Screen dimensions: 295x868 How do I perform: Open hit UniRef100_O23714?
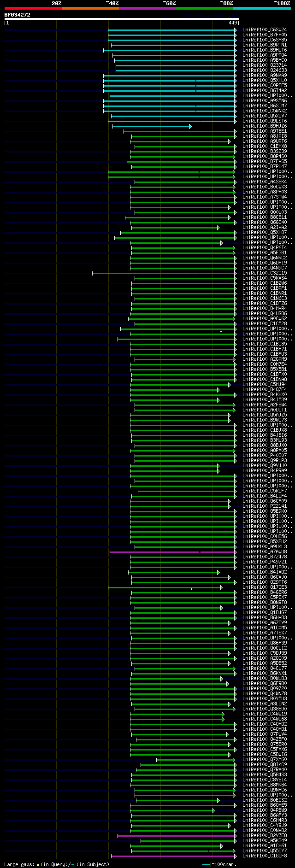265,65
